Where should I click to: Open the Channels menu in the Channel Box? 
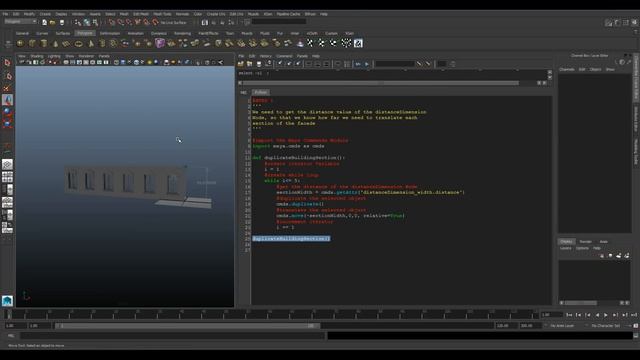point(567,69)
